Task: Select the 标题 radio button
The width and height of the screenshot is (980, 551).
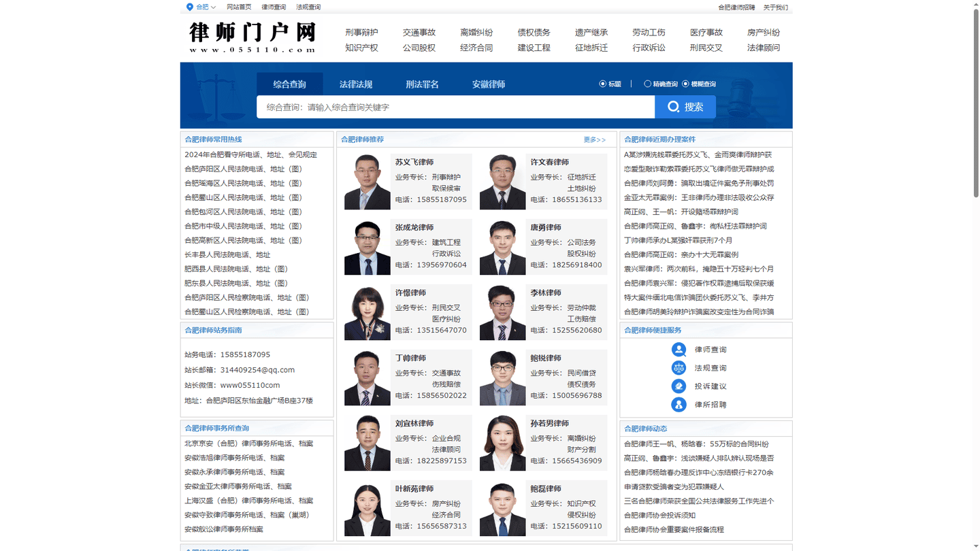Action: click(602, 84)
